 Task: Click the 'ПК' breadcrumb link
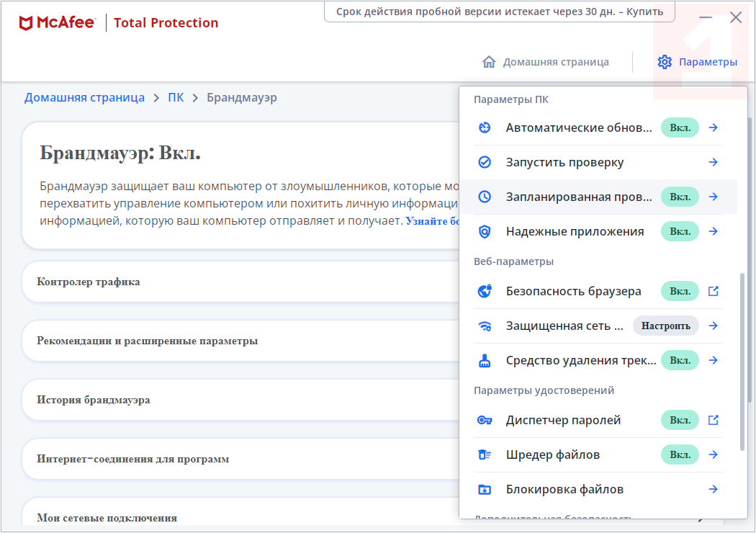tap(176, 97)
